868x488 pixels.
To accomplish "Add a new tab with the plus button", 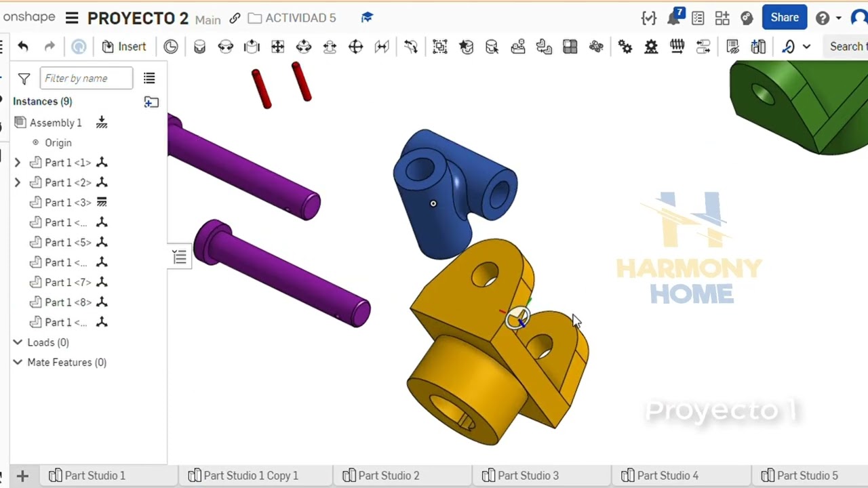I will 22,476.
